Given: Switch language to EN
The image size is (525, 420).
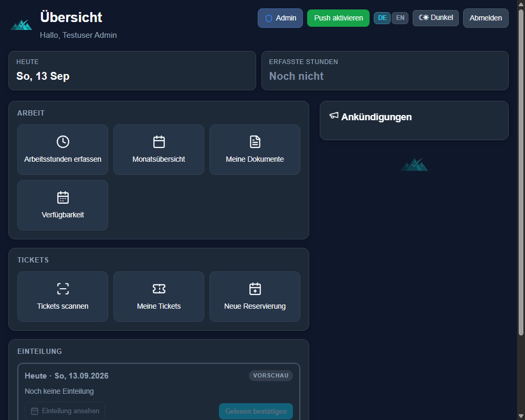Looking at the screenshot, I should coord(400,18).
